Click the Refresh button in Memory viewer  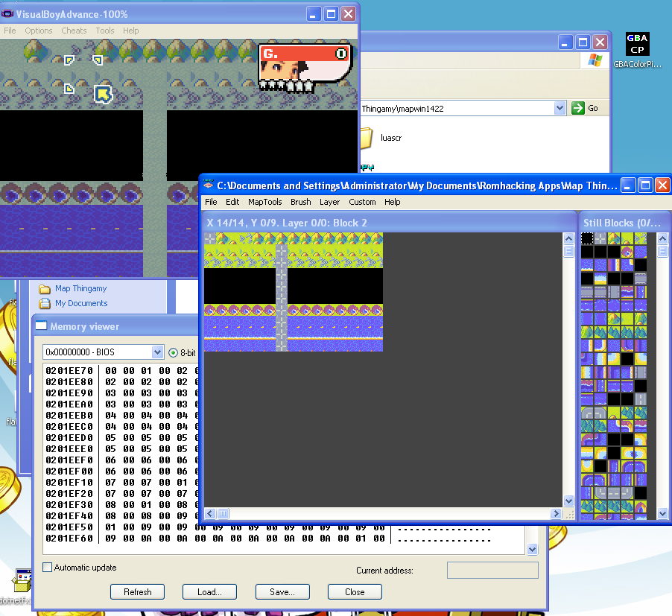[138, 592]
